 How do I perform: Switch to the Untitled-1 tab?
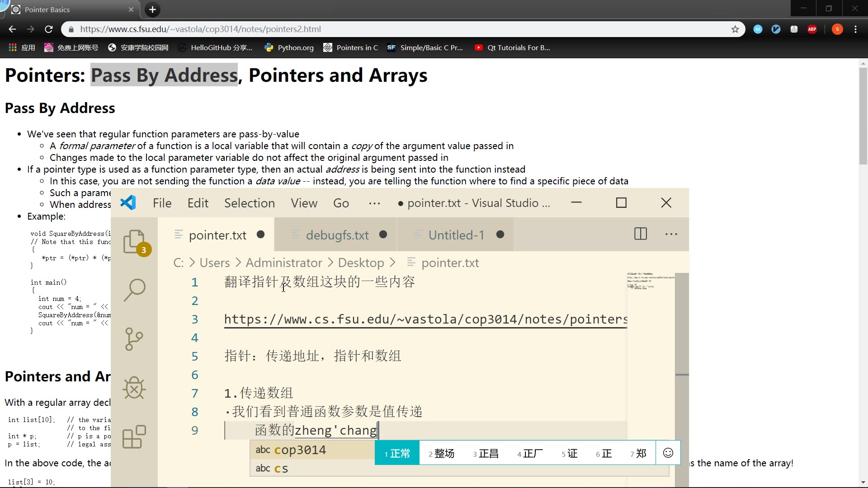456,235
